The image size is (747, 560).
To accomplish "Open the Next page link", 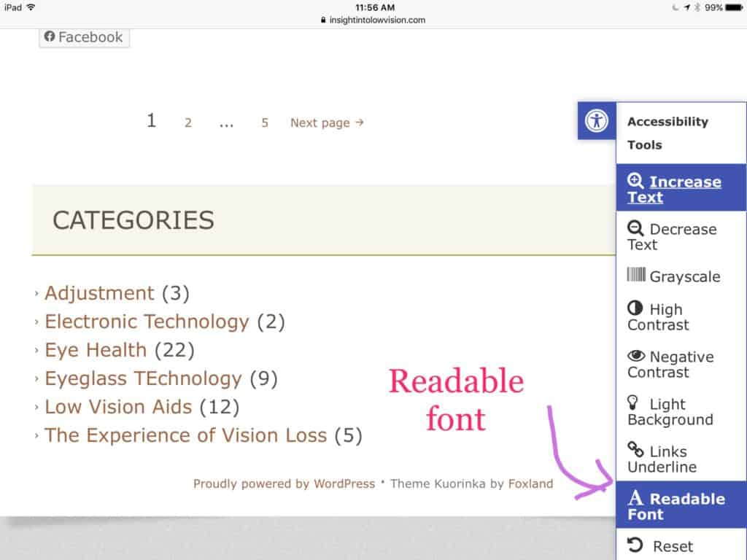I will [x=327, y=122].
